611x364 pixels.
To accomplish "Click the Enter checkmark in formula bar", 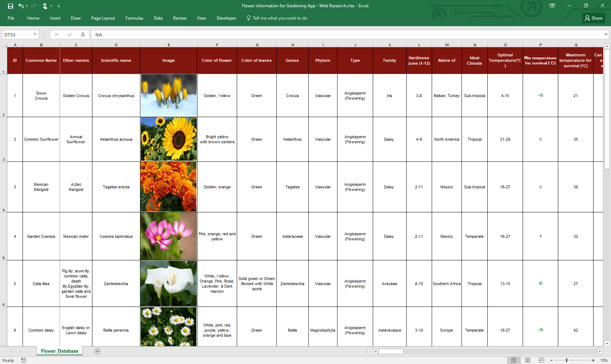I will point(70,35).
